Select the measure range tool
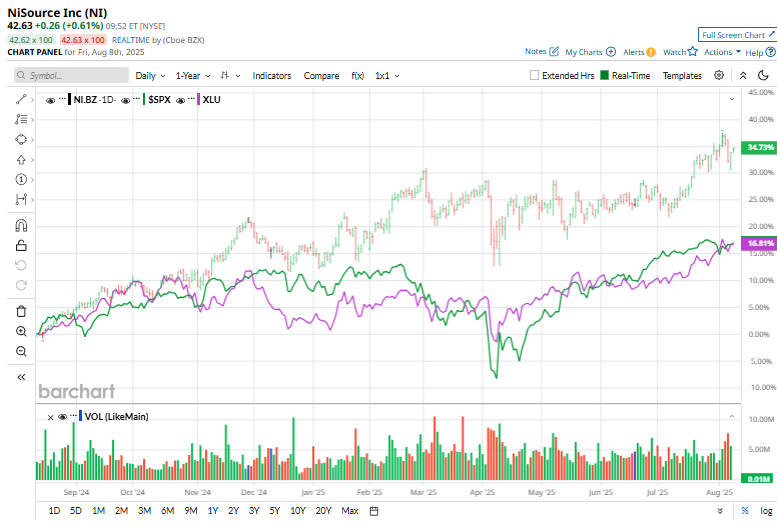 point(21,200)
